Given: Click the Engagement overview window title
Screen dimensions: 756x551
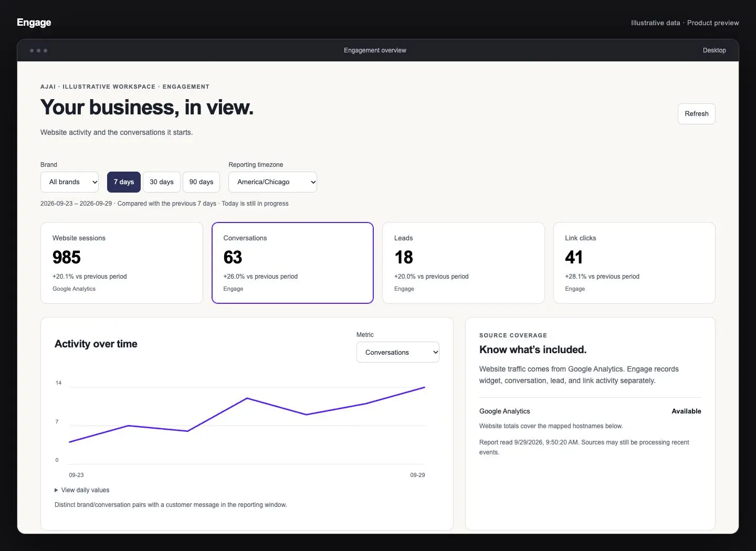Looking at the screenshot, I should tap(375, 50).
